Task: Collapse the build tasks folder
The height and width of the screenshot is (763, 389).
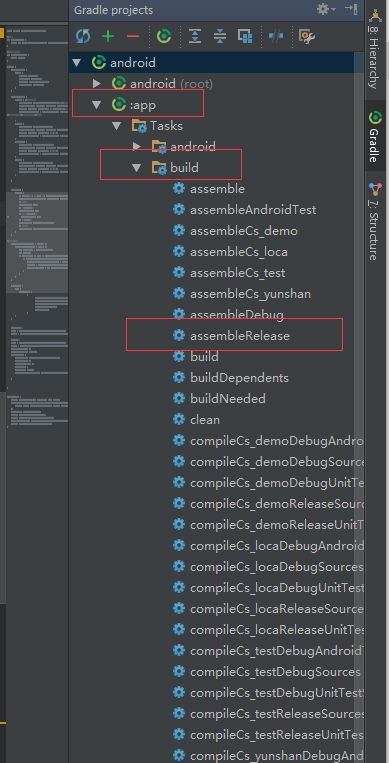Action: click(136, 168)
